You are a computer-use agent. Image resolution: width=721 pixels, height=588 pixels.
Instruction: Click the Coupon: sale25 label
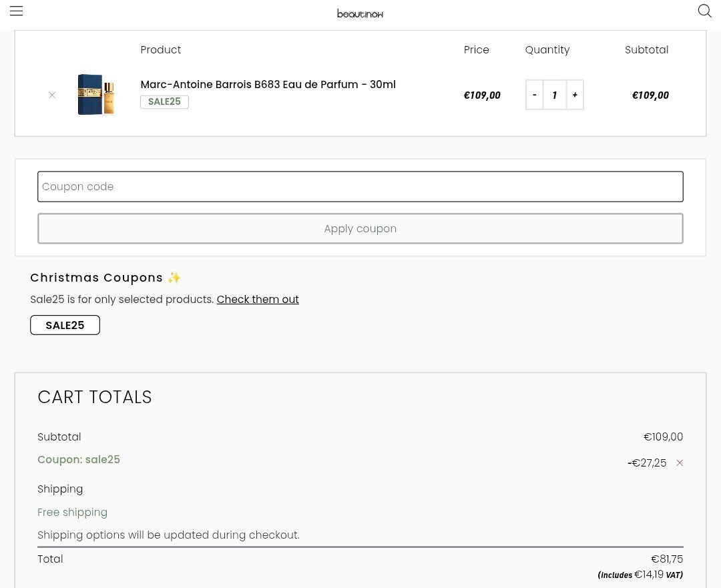click(79, 460)
